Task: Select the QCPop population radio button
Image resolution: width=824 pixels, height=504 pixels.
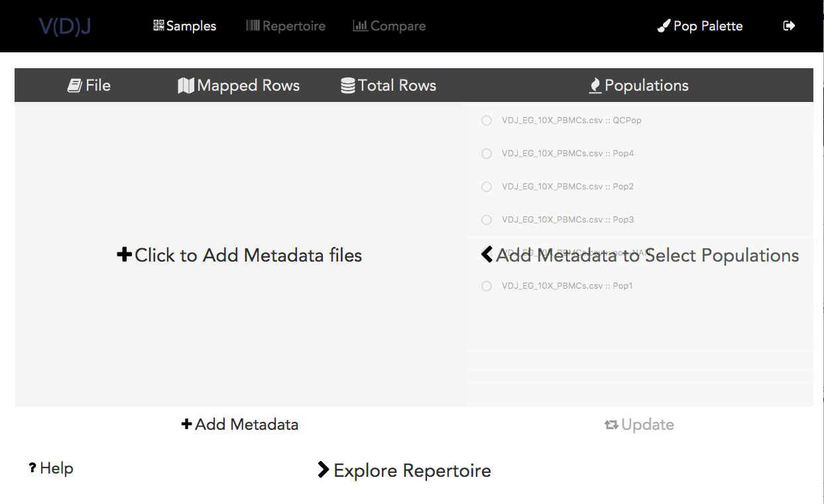Action: [486, 121]
